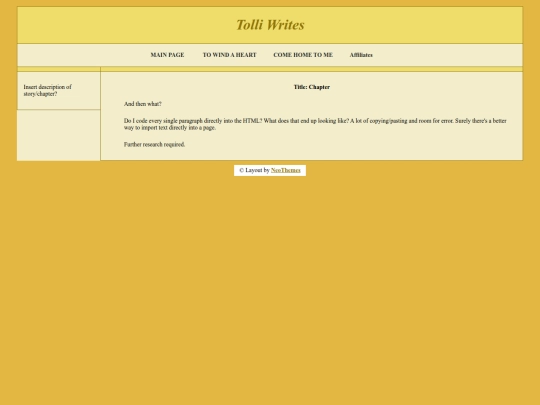Follow the NeoThemes footer link
This screenshot has height=405, width=540.
285,170
